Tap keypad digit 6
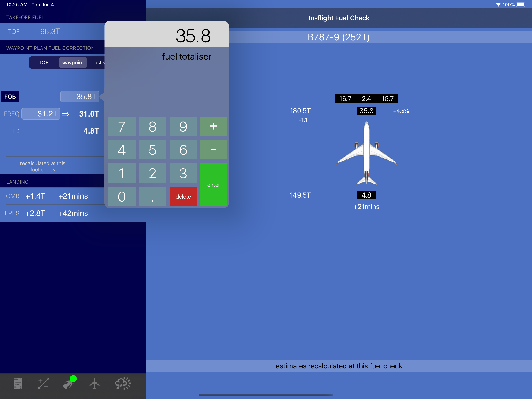The height and width of the screenshot is (399, 532). pos(183,150)
